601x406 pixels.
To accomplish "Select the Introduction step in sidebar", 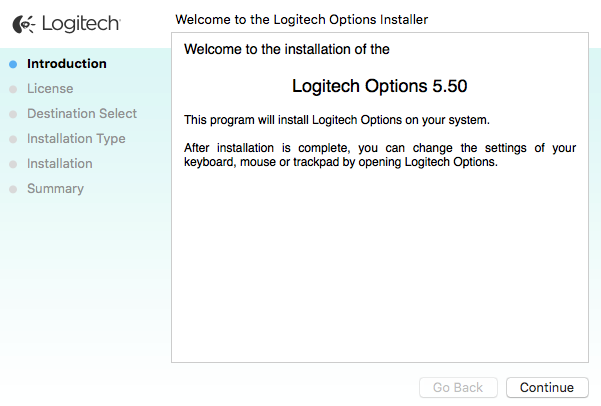I will [67, 64].
